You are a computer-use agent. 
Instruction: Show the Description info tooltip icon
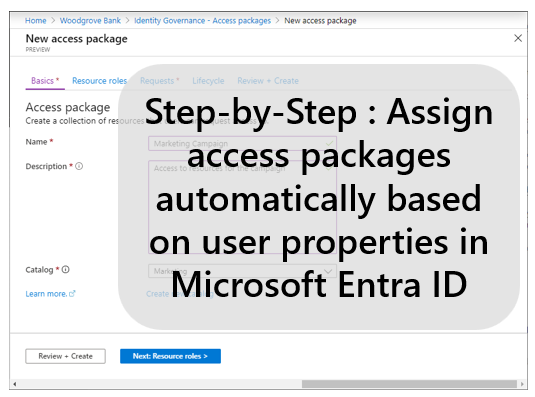tap(79, 166)
